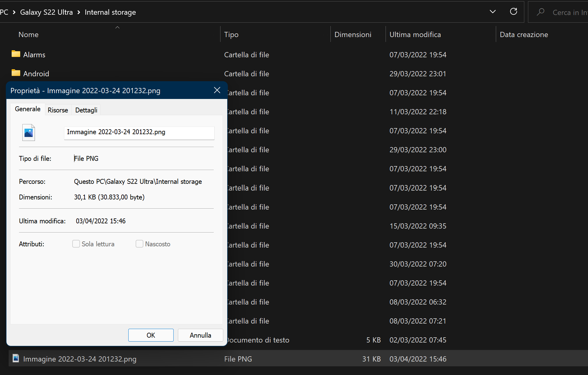Click the PNG file icon in properties dialog
Screen dimensions: 588x375
(28, 132)
